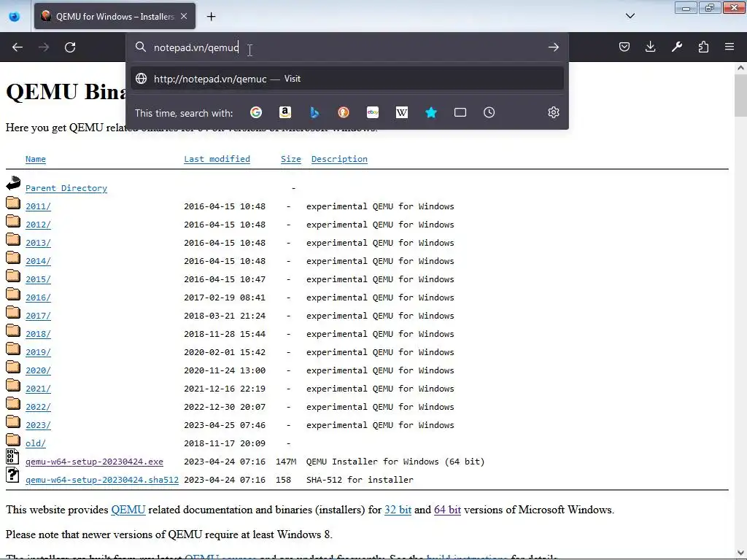Screen dimensions: 747x560
Task: Open the 2016/ directory
Action: (x=38, y=297)
